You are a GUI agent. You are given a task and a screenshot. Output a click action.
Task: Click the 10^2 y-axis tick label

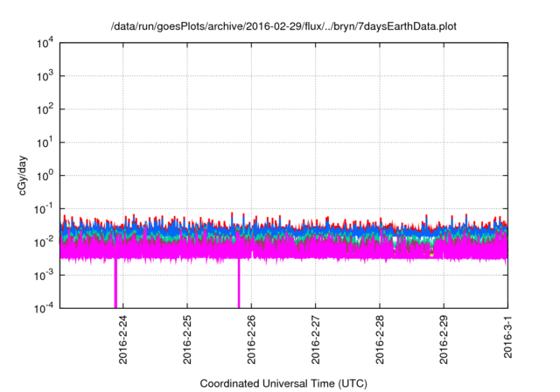[x=45, y=109]
